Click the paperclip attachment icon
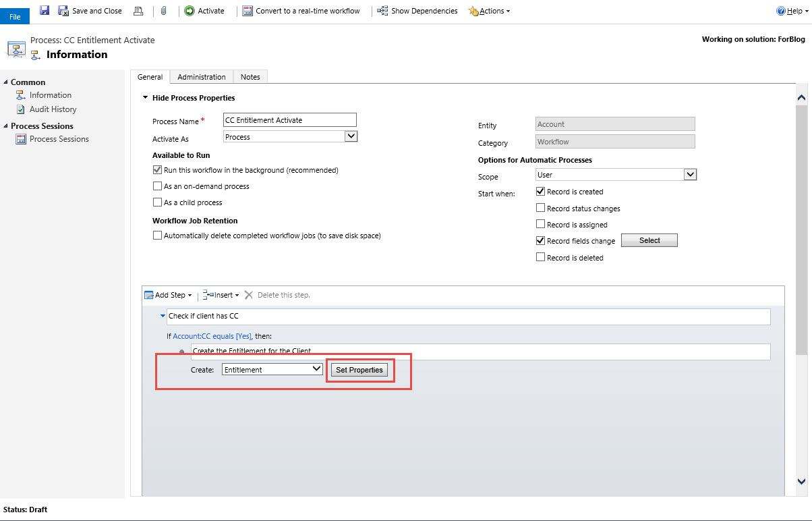Screen dimensions: 812x521 163,11
